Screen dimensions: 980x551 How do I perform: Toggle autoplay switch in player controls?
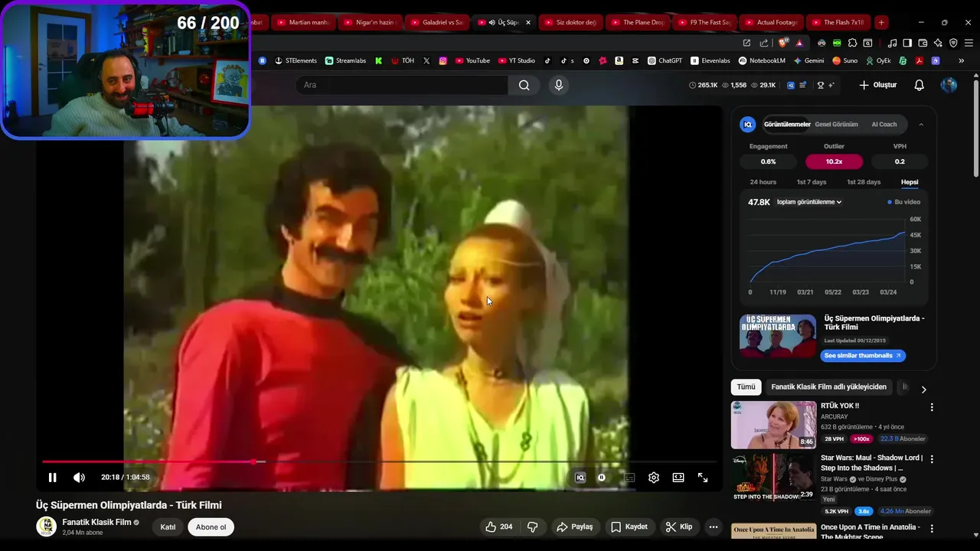pos(603,478)
